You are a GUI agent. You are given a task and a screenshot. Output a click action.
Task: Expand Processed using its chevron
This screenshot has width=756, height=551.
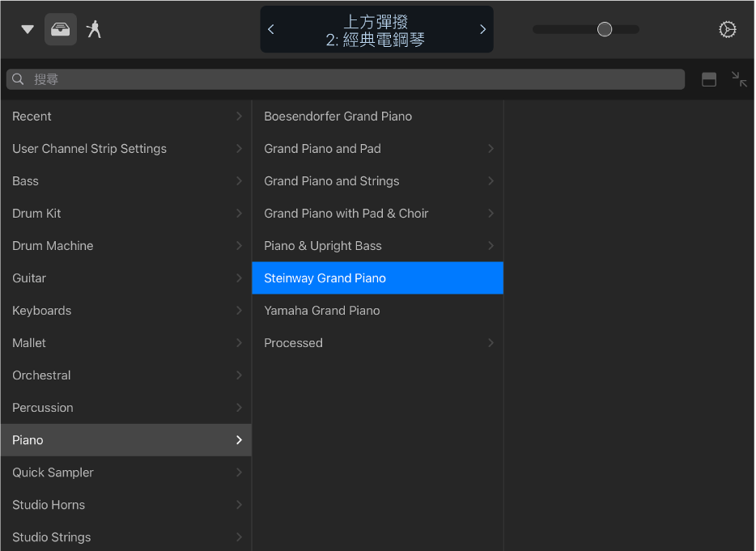pyautogui.click(x=491, y=343)
